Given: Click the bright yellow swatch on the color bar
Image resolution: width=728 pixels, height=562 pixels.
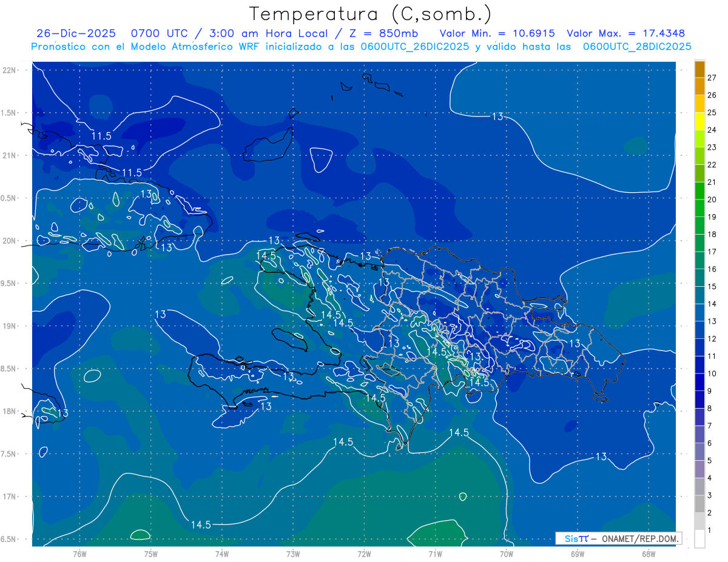Looking at the screenshot, I should pyautogui.click(x=699, y=121).
